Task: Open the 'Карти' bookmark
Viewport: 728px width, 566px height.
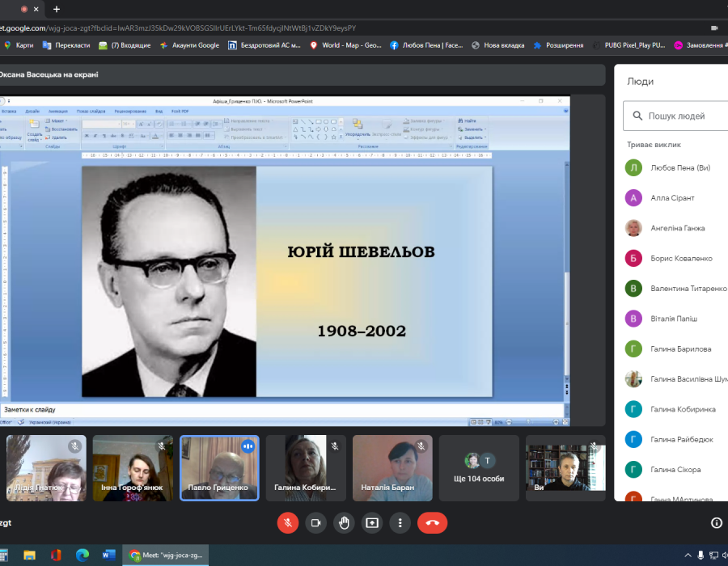Action: tap(19, 45)
